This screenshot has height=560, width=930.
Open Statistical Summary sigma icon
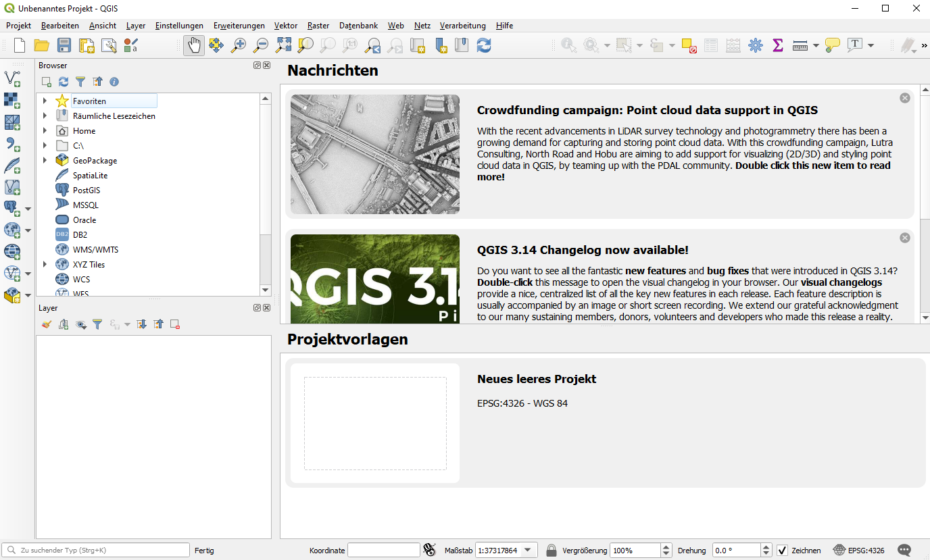[x=778, y=45]
